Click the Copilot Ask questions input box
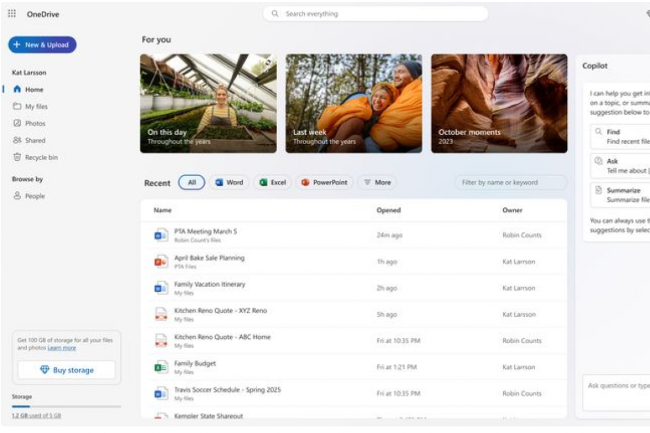The width and height of the screenshot is (650, 433). tap(616, 393)
